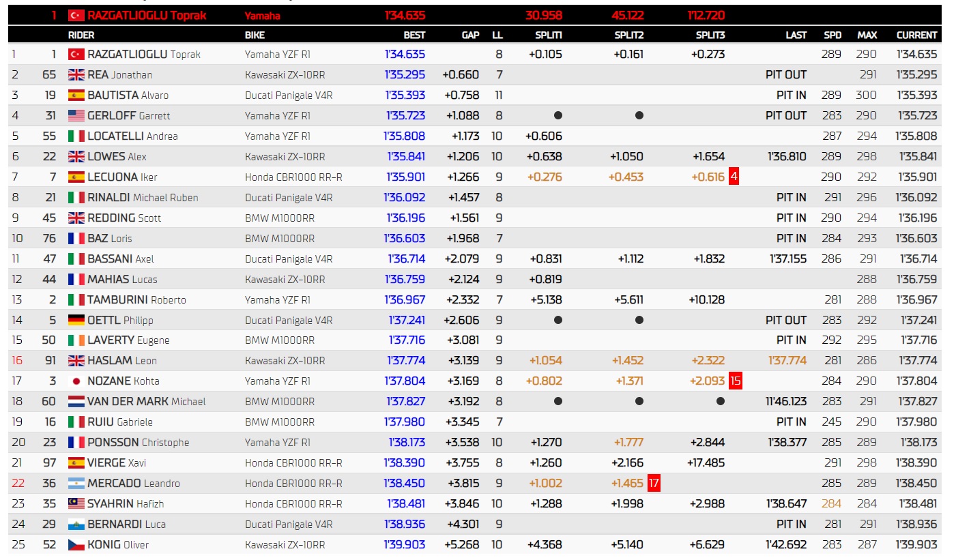Click the BIKE column header

click(x=255, y=35)
